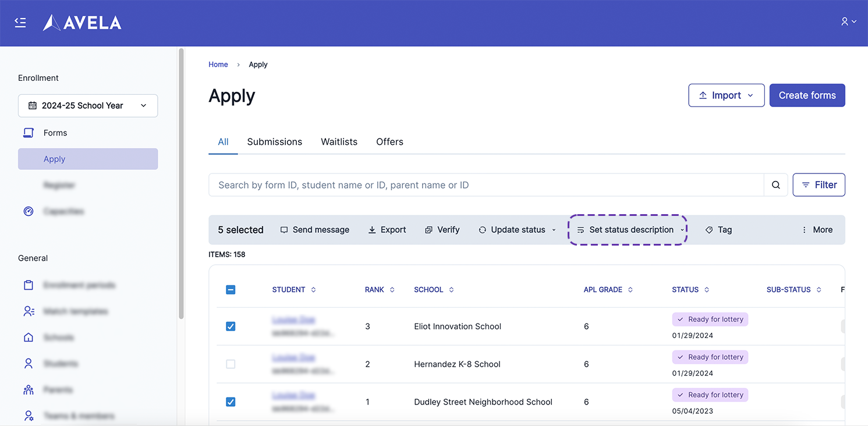Switch to the Offers tab

click(389, 142)
